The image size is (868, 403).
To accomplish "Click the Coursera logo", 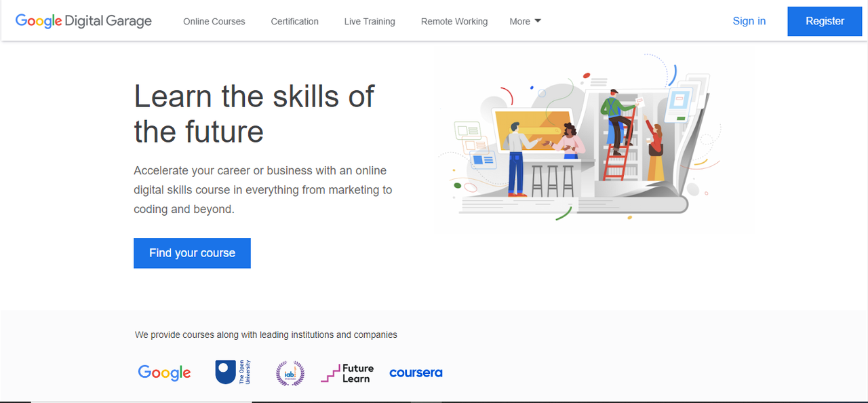I will pos(416,372).
